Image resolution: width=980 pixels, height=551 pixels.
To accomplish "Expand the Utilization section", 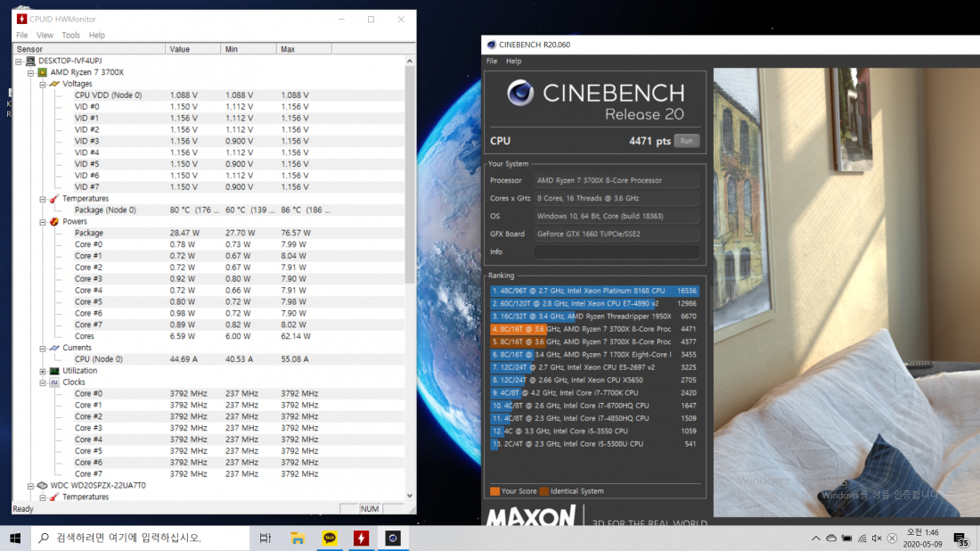I will click(x=43, y=371).
